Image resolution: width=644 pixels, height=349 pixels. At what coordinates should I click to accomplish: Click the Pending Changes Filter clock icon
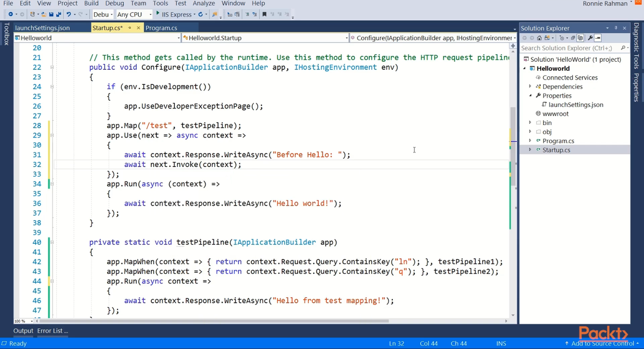[562, 38]
